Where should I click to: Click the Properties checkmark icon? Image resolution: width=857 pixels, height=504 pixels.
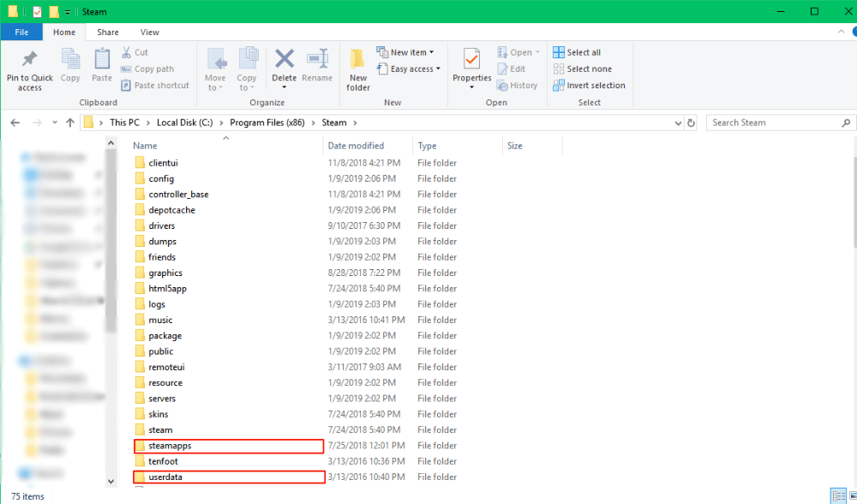[x=471, y=59]
